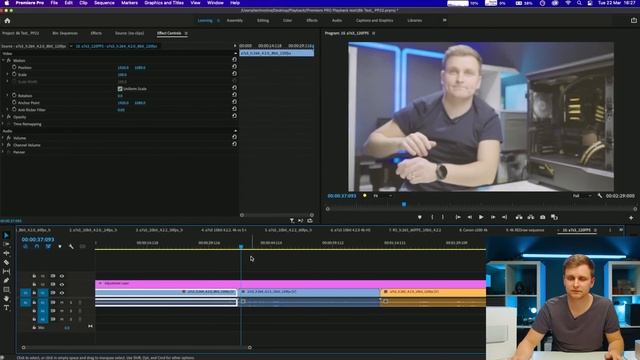Image resolution: width=640 pixels, height=360 pixels.
Task: Hide the V1 track output eye
Action: pos(62,293)
